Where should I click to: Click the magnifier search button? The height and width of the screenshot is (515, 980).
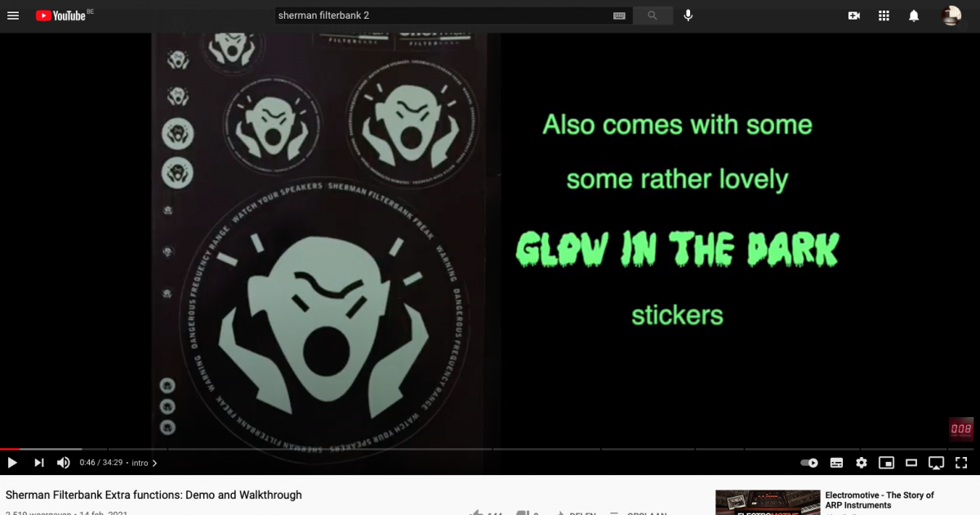653,16
